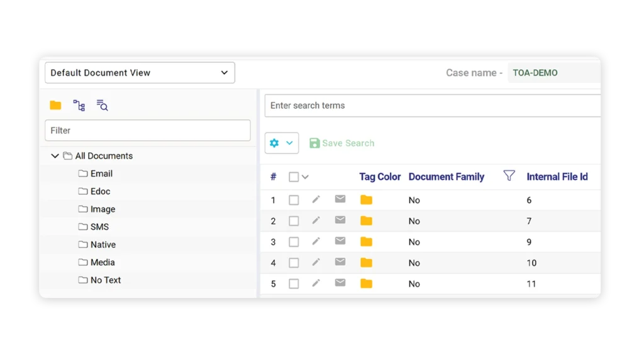Image resolution: width=644 pixels, height=362 pixels.
Task: Tick the checkbox for row 5
Action: [294, 284]
